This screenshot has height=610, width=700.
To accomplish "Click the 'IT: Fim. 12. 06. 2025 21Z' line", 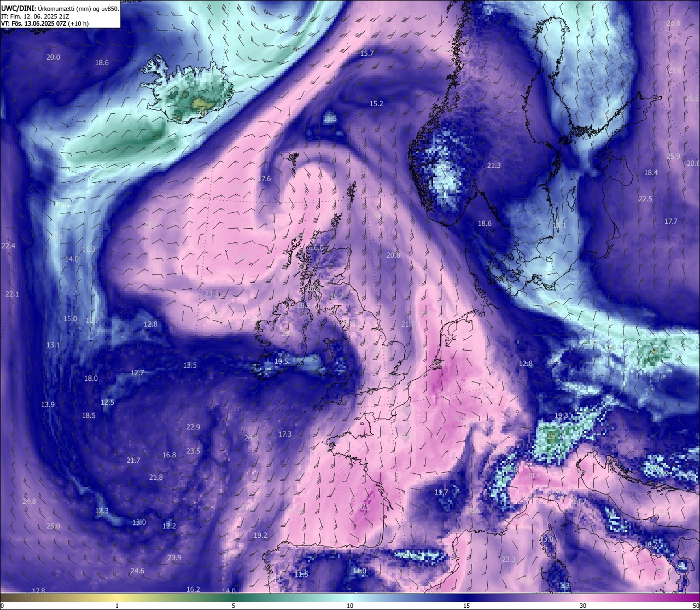I will point(34,16).
